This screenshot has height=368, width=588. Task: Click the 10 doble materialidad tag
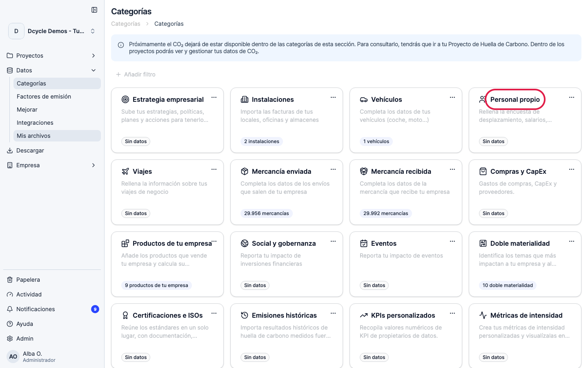[x=508, y=285]
